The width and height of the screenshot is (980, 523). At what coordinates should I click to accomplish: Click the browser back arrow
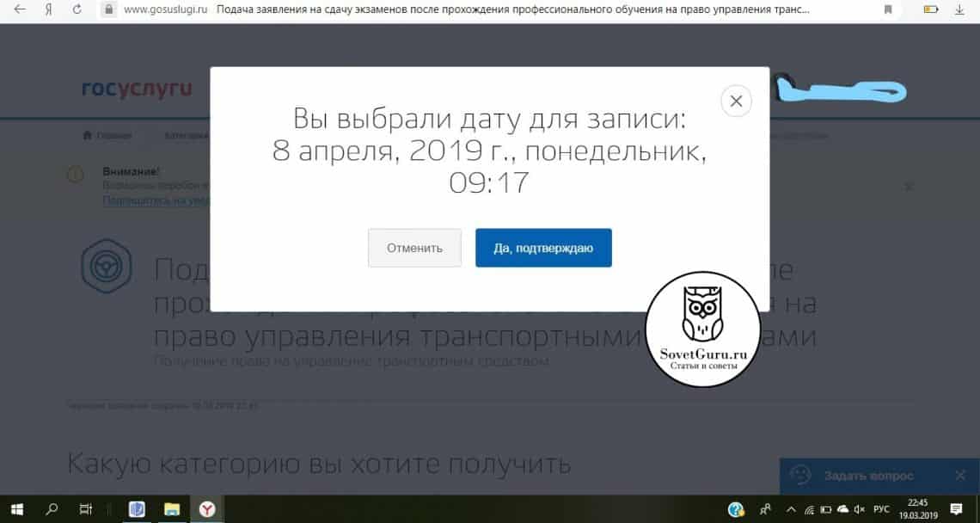[x=20, y=10]
